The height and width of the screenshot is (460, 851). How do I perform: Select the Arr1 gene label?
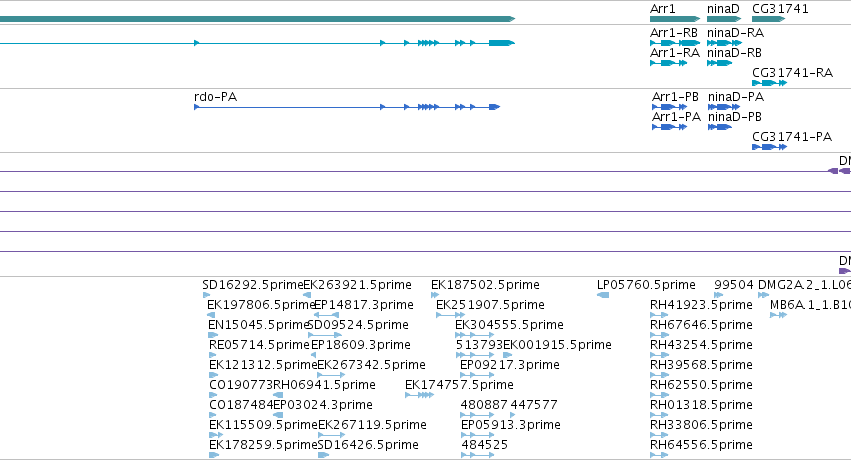pyautogui.click(x=663, y=9)
